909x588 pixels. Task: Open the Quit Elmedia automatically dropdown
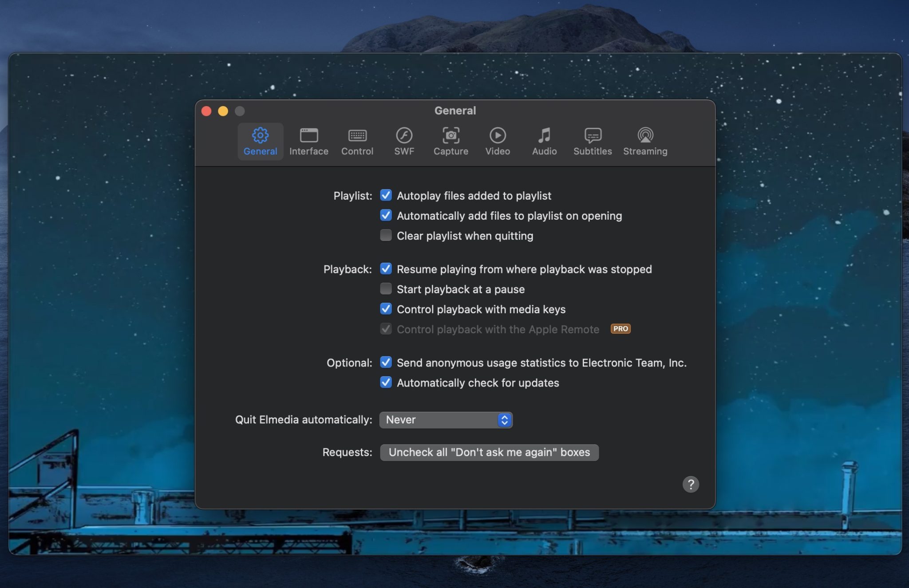(x=446, y=420)
